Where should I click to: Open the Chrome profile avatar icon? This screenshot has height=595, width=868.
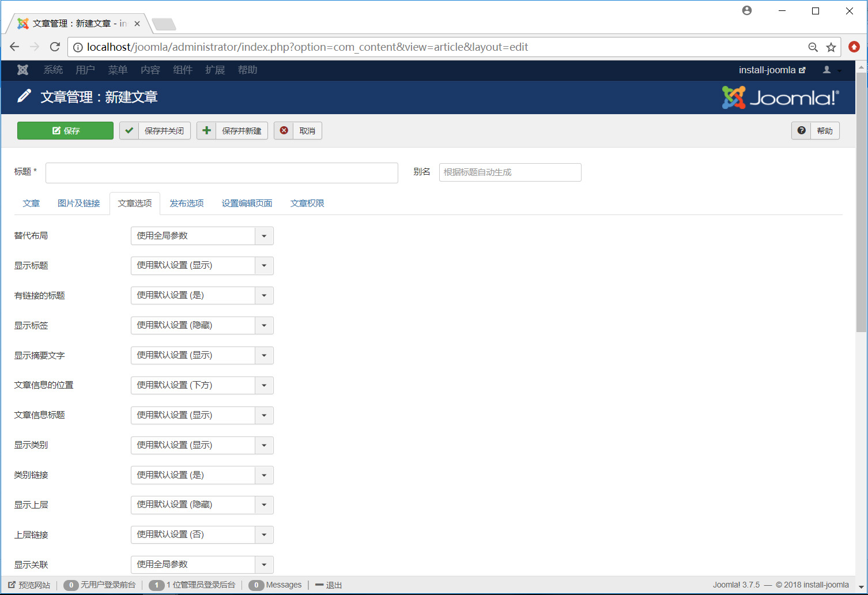747,10
